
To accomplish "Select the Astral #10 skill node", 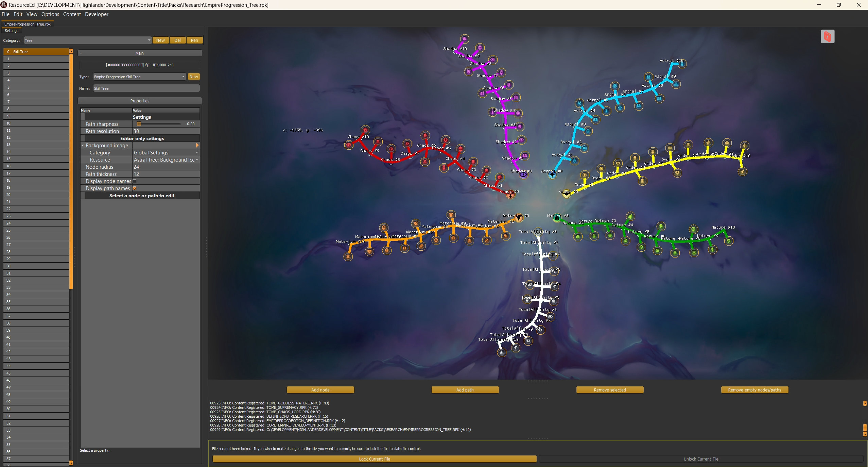I will 682,64.
